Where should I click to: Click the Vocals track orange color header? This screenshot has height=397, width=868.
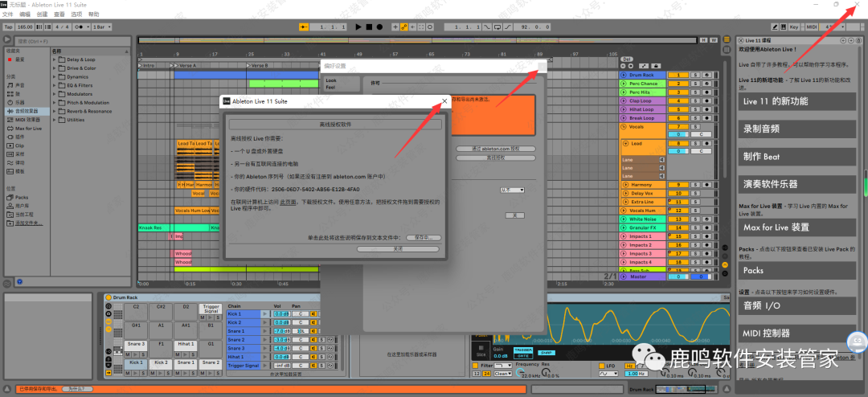[642, 127]
